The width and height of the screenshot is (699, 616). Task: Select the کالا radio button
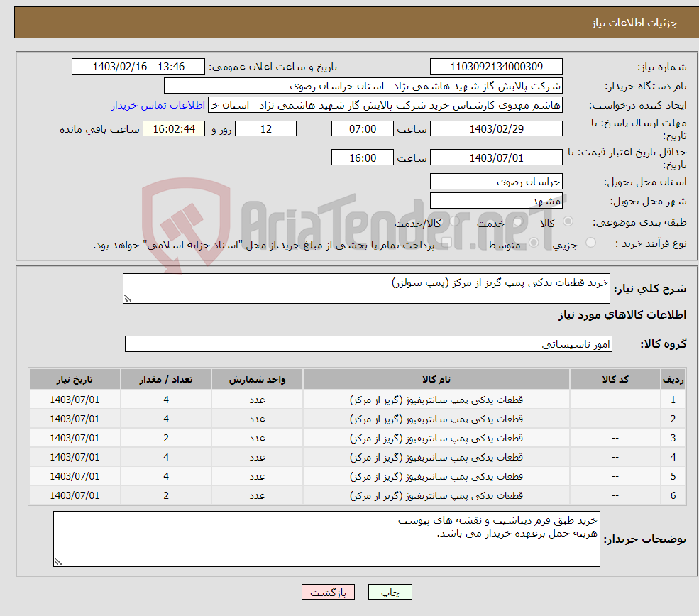[568, 221]
